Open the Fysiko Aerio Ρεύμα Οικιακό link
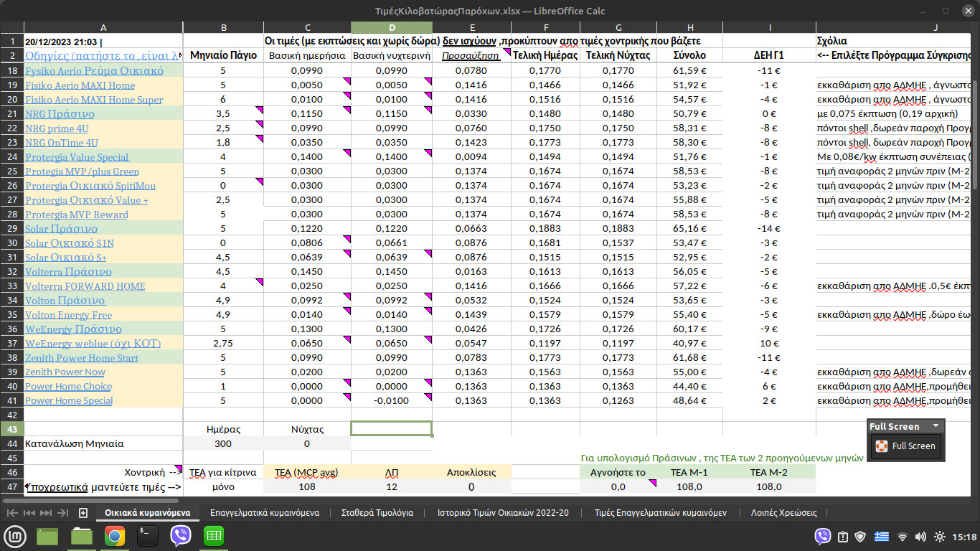 94,70
